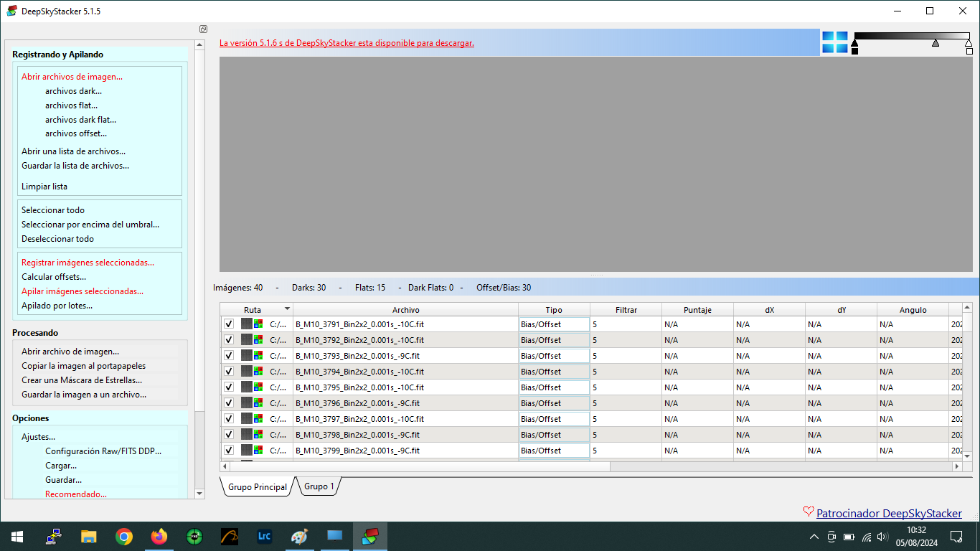
Task: Click the green circular target app on the taskbar
Action: (194, 537)
